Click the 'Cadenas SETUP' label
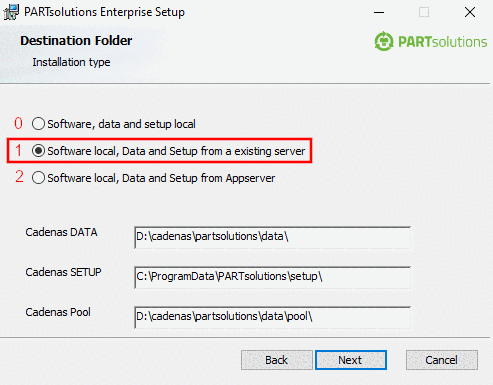Screen dimensions: 493x385 (x=63, y=272)
